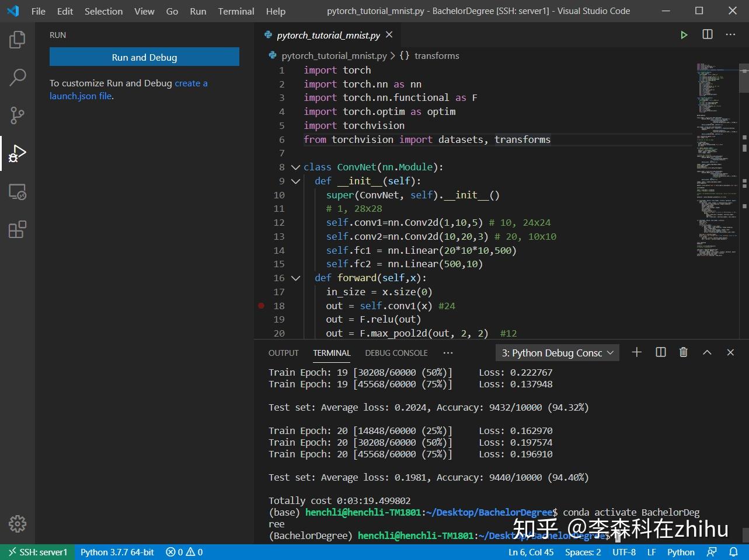This screenshot has height=560, width=749.
Task: Toggle the breakpoint on line 18
Action: point(261,306)
